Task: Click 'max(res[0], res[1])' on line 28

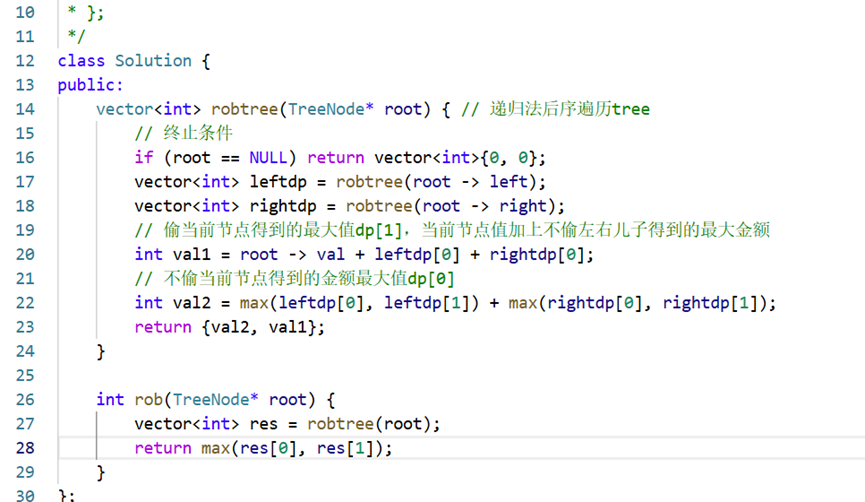Action: (x=292, y=448)
